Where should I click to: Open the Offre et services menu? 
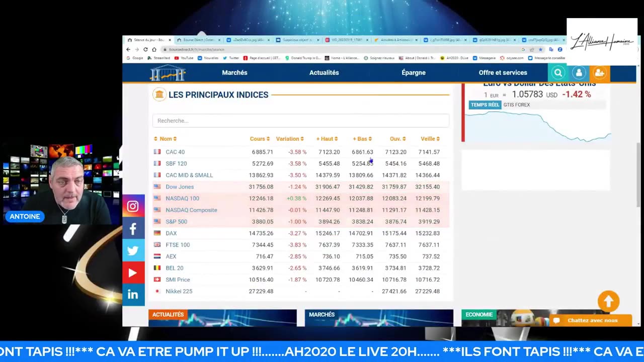tap(503, 73)
